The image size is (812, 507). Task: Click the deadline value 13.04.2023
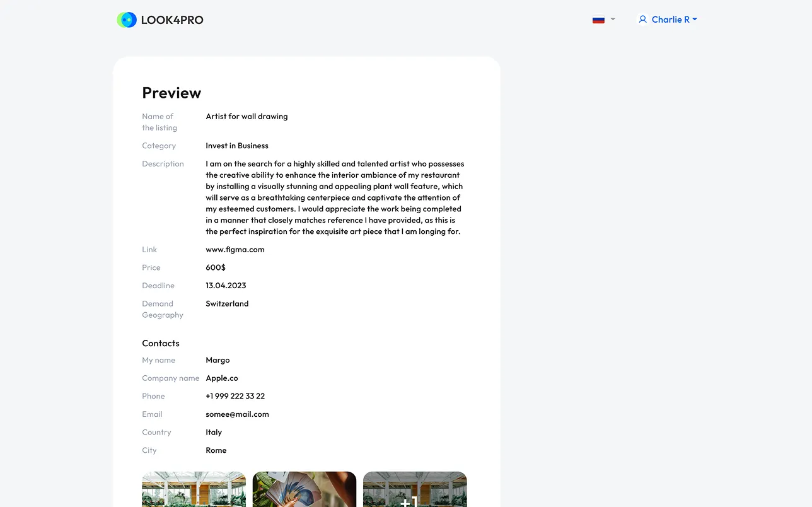pyautogui.click(x=226, y=286)
